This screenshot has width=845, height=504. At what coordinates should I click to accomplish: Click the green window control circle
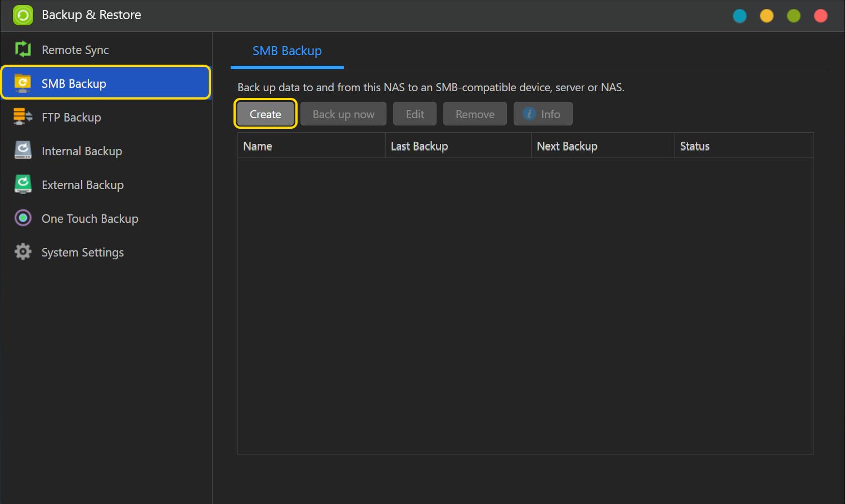point(794,16)
